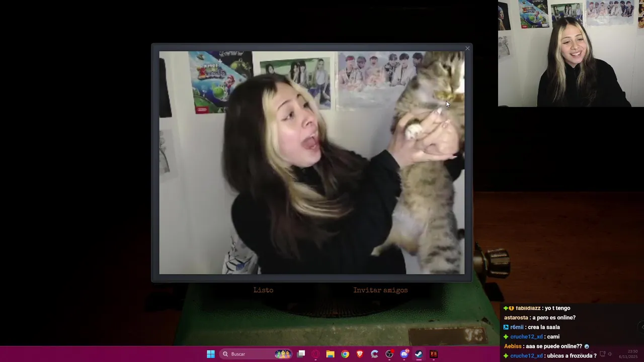
Task: Open the volume tray icon
Action: [610, 354]
